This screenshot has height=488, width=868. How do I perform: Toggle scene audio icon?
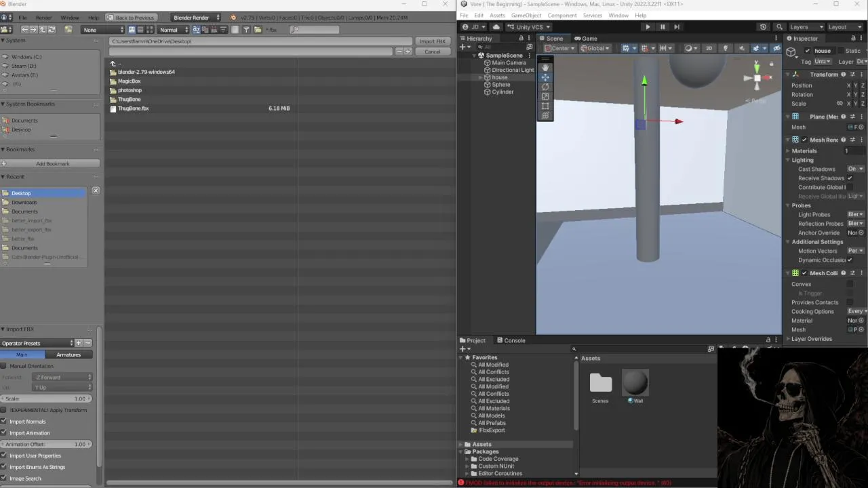(741, 48)
